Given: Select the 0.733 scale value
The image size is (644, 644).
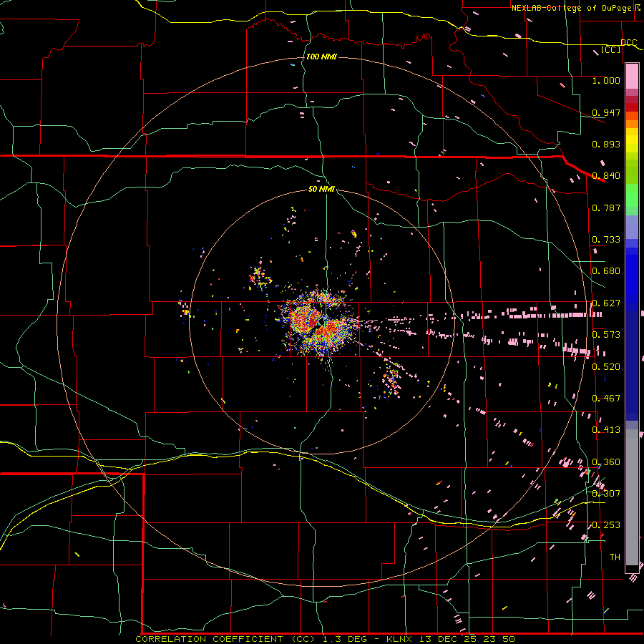Looking at the screenshot, I should click(x=606, y=240).
